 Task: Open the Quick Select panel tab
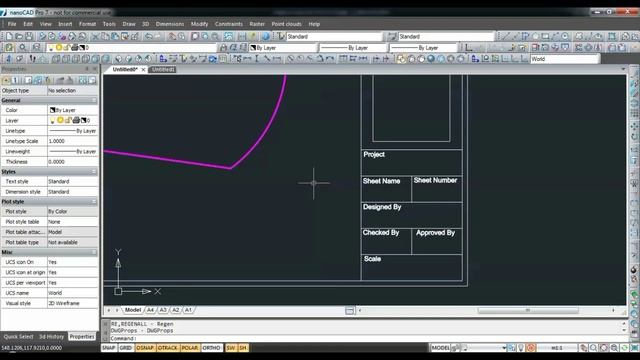(x=18, y=337)
